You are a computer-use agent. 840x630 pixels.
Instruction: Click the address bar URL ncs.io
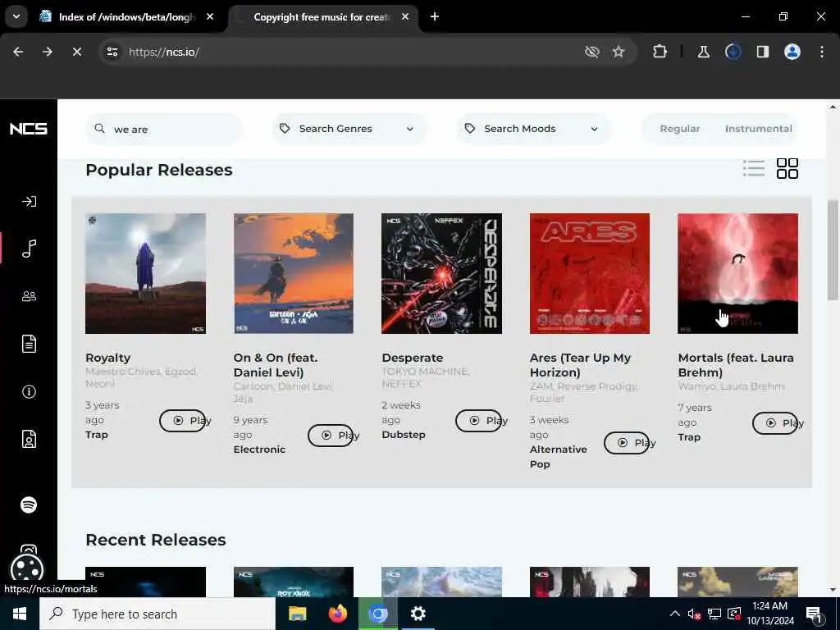164,52
